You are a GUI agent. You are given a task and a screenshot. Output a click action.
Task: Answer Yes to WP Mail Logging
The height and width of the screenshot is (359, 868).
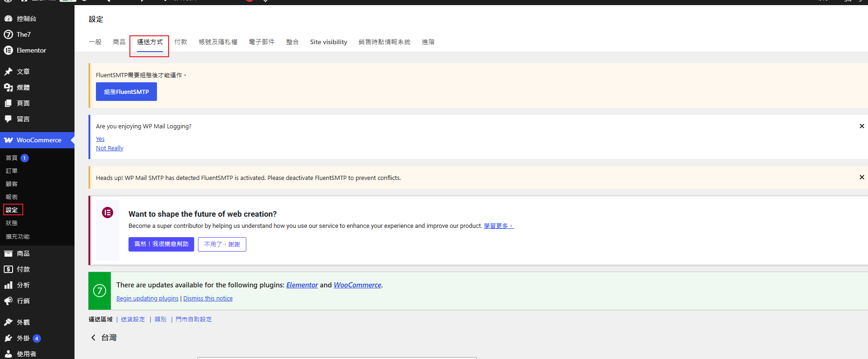100,139
